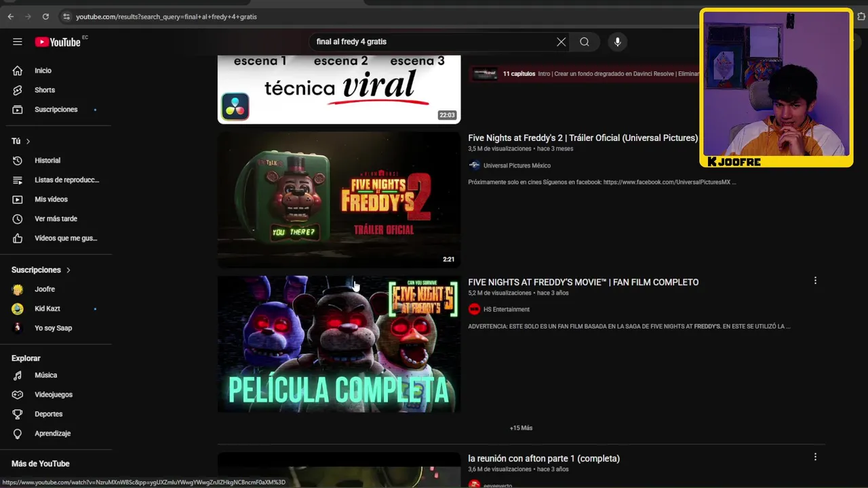Open HS Entertainment channel

pos(507,310)
